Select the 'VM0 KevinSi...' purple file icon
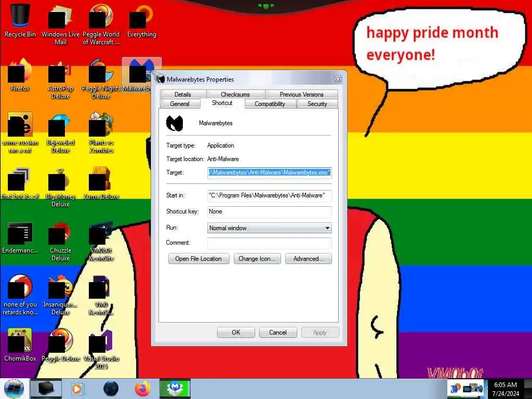The height and width of the screenshot is (399, 532). pos(101,295)
